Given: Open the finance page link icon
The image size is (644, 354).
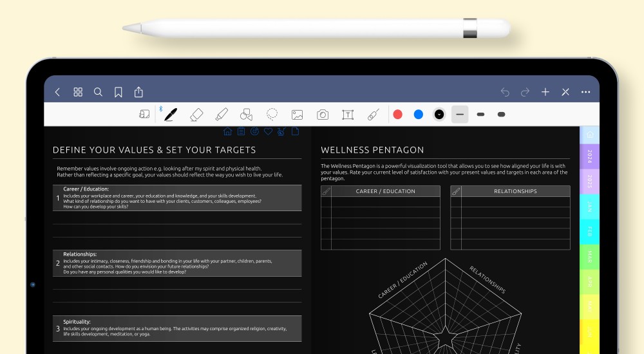Looking at the screenshot, I should [x=281, y=131].
